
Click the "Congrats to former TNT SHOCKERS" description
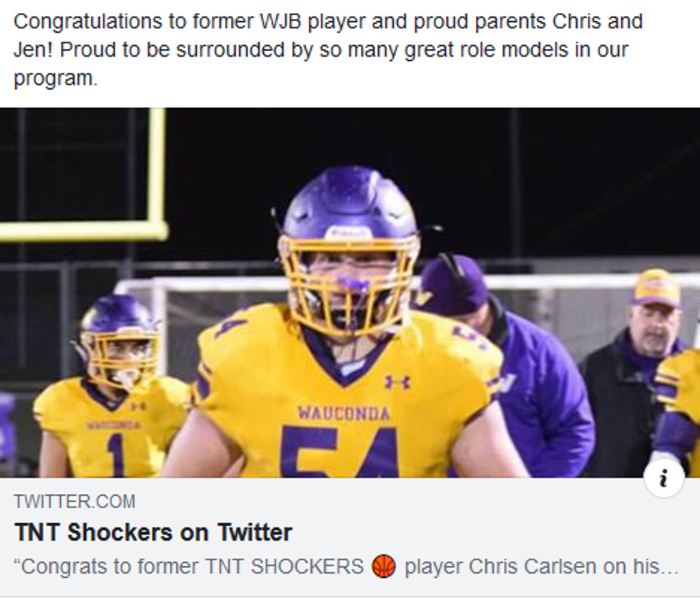[188, 567]
